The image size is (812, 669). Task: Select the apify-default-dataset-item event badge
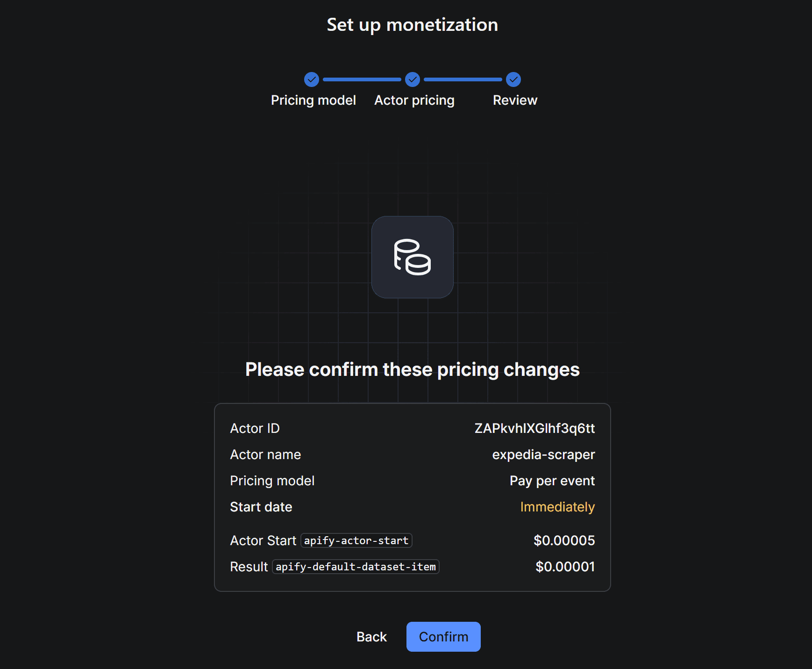[x=356, y=567]
